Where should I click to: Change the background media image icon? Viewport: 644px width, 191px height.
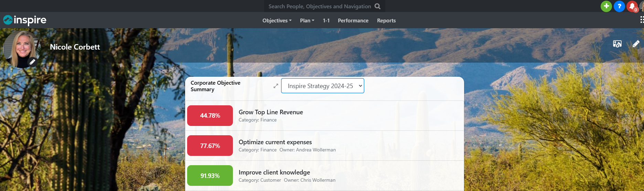pos(617,44)
